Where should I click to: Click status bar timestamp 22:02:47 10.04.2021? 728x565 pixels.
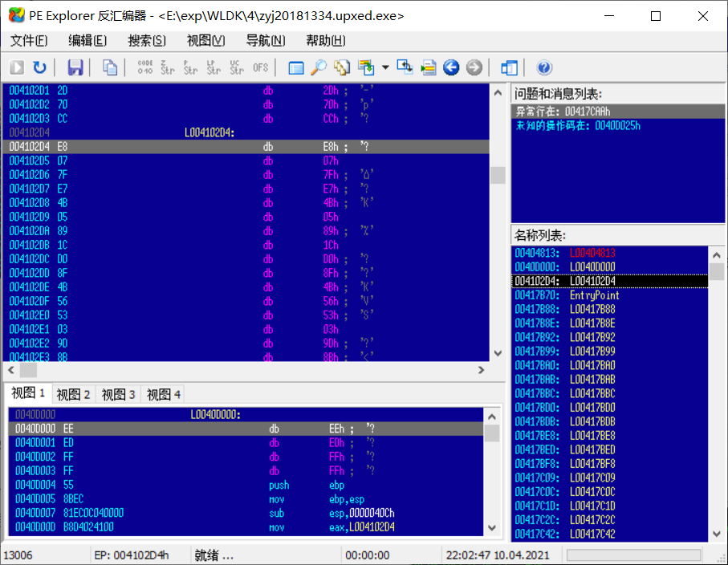click(x=498, y=555)
